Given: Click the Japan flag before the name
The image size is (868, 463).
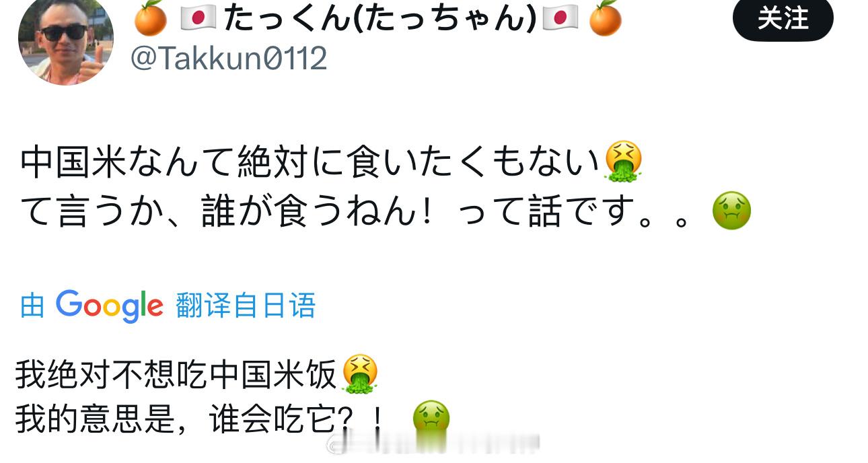Looking at the screenshot, I should (198, 19).
